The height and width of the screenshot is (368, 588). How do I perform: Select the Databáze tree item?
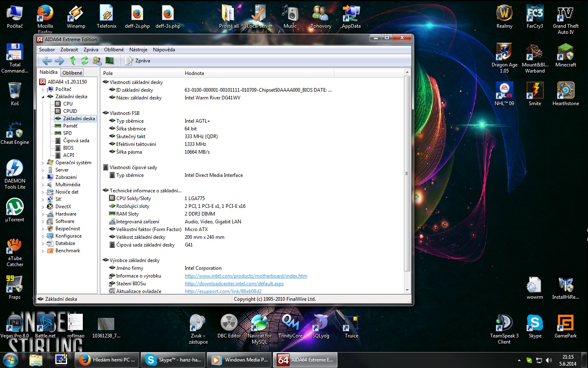pos(61,243)
